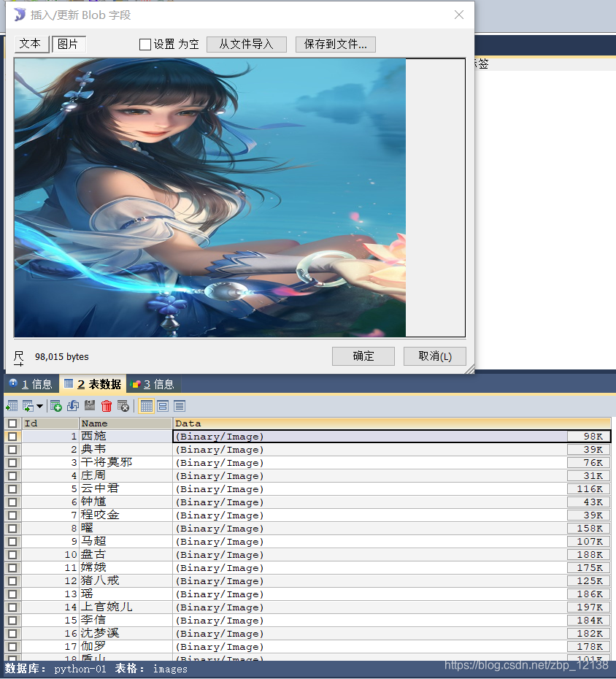616x679 pixels.
Task: Click the save changes floppy icon
Action: click(x=90, y=406)
